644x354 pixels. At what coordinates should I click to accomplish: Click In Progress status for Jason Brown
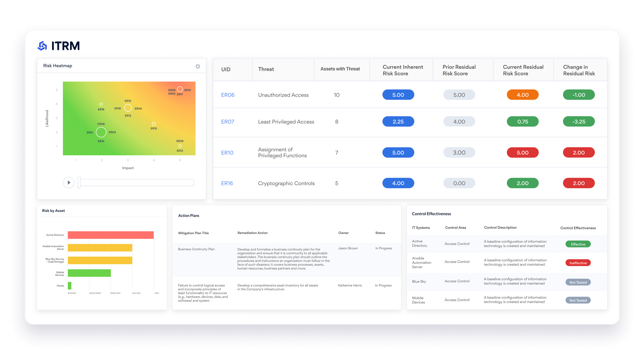[x=383, y=248]
